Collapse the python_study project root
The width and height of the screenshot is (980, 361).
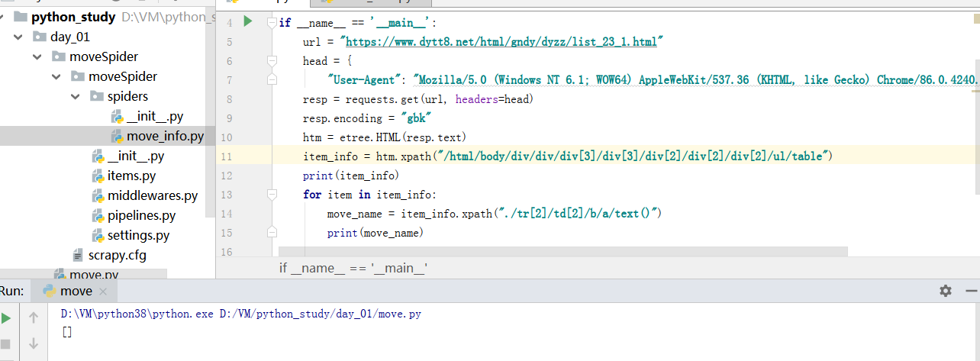(x=3, y=17)
